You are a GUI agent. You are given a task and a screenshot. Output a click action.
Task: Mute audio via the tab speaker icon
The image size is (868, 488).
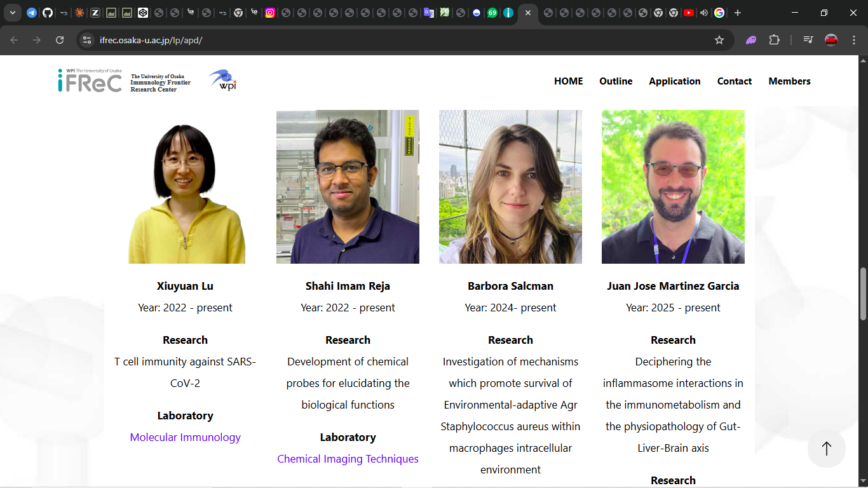point(704,13)
